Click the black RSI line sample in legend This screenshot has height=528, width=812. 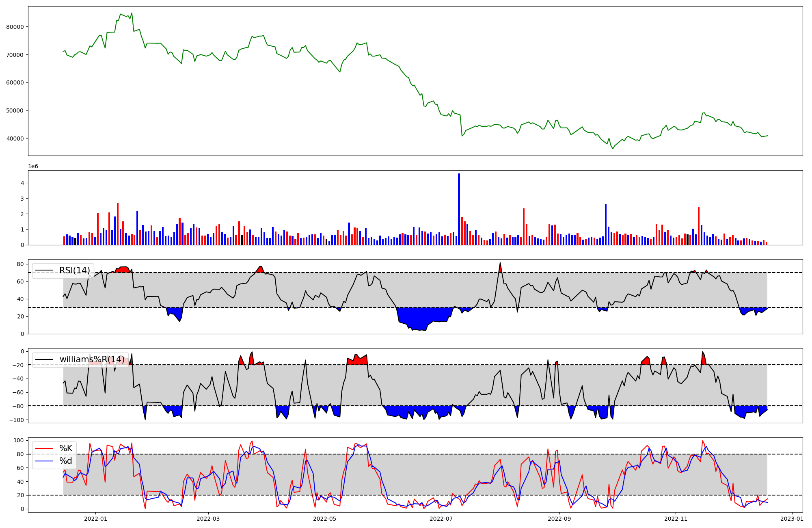(x=44, y=270)
